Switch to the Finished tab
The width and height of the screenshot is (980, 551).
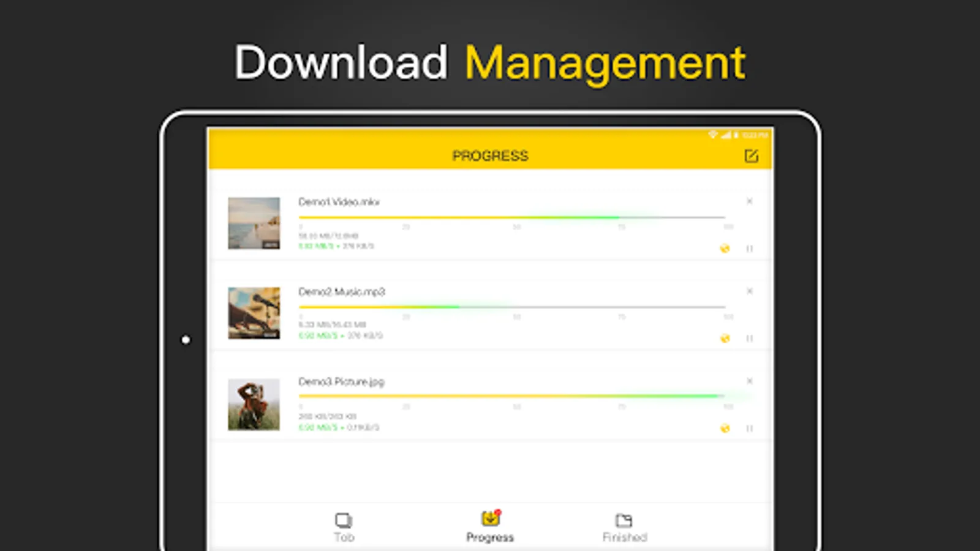point(624,524)
